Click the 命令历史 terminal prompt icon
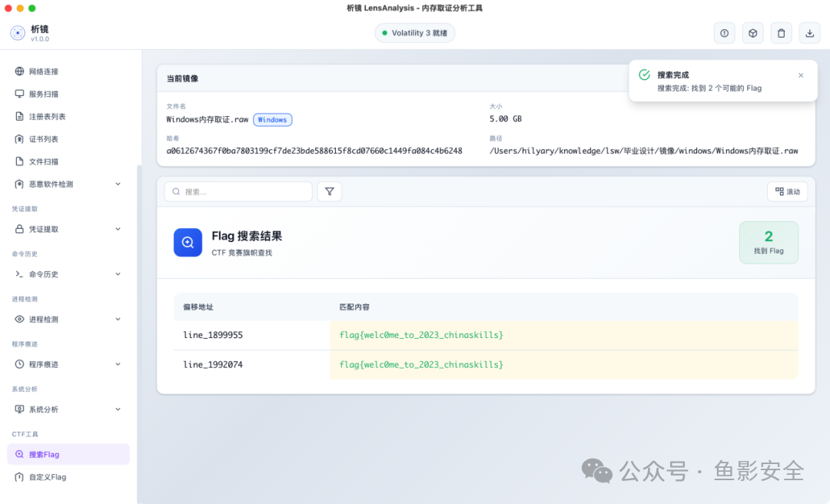830x504 pixels. 19,274
